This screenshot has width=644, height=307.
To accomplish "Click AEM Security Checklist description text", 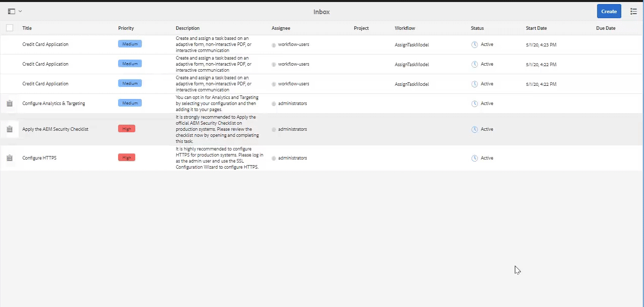I will (218, 129).
